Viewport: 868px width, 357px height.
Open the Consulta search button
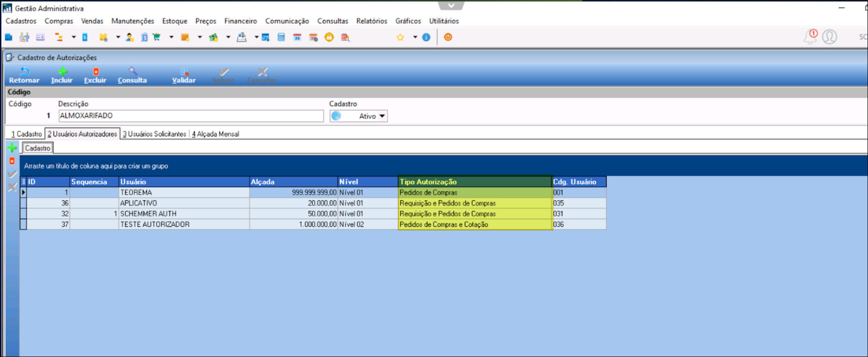tap(132, 76)
